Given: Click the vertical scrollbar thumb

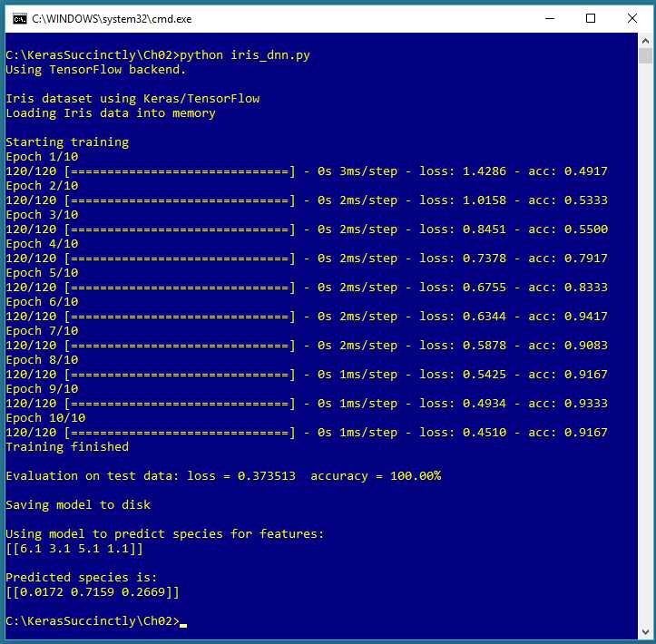Looking at the screenshot, I should 645,56.
